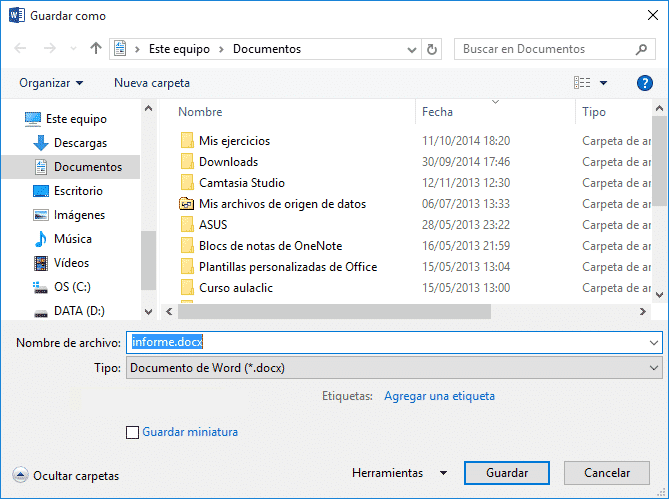The image size is (669, 499).
Task: Select Mis archivos de origen de datos
Action: 282,204
